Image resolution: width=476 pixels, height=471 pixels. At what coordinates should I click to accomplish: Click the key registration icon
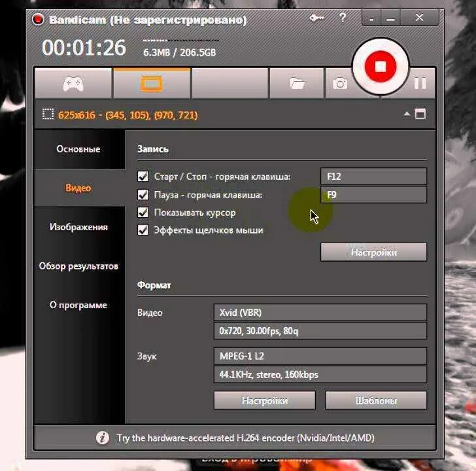click(316, 18)
